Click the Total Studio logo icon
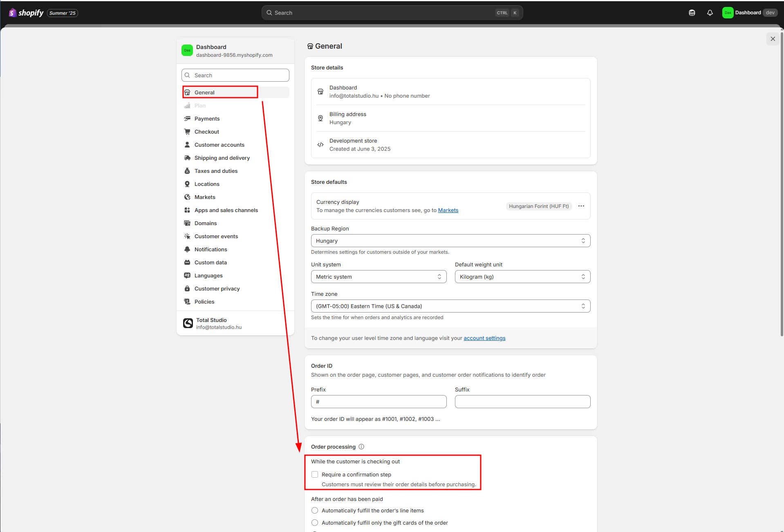Image resolution: width=784 pixels, height=532 pixels. point(188,323)
